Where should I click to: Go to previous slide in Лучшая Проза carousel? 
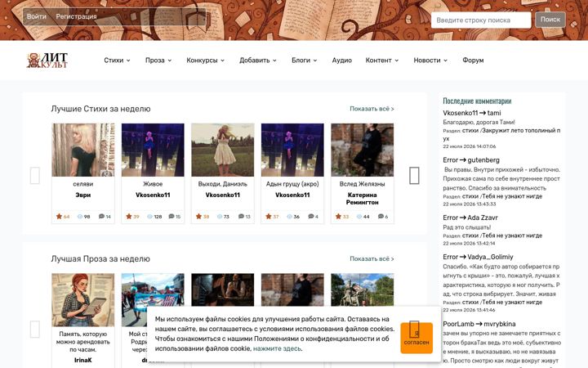click(35, 329)
